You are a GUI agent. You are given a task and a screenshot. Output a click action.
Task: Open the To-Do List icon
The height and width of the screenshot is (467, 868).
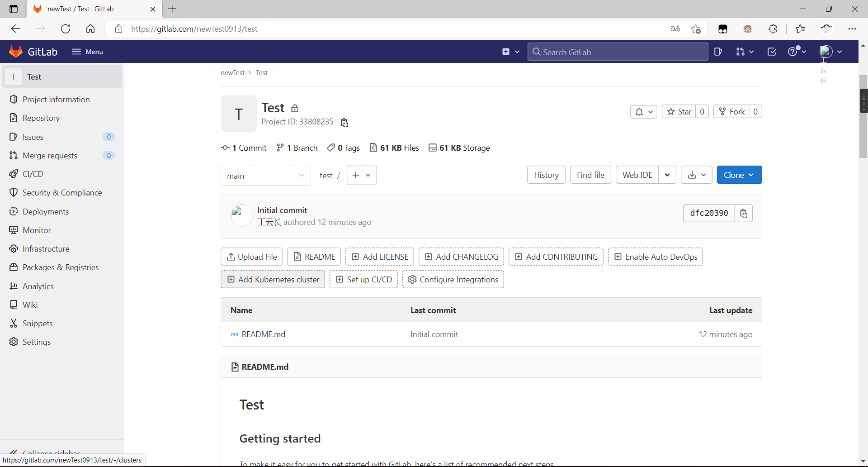(x=772, y=52)
